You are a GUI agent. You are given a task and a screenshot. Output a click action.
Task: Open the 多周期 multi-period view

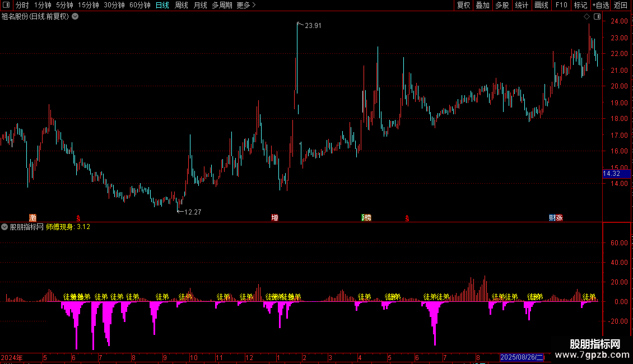point(222,5)
